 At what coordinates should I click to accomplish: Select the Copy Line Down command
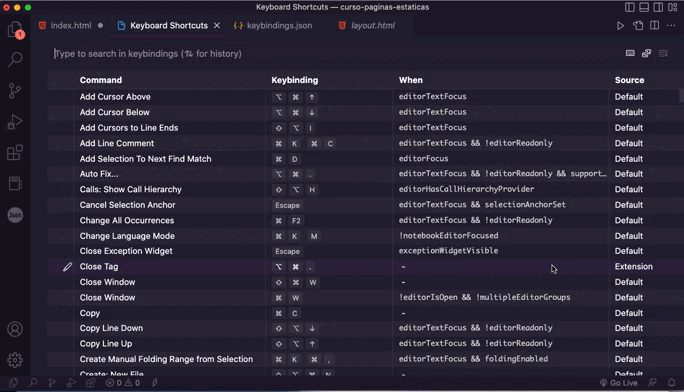click(111, 328)
